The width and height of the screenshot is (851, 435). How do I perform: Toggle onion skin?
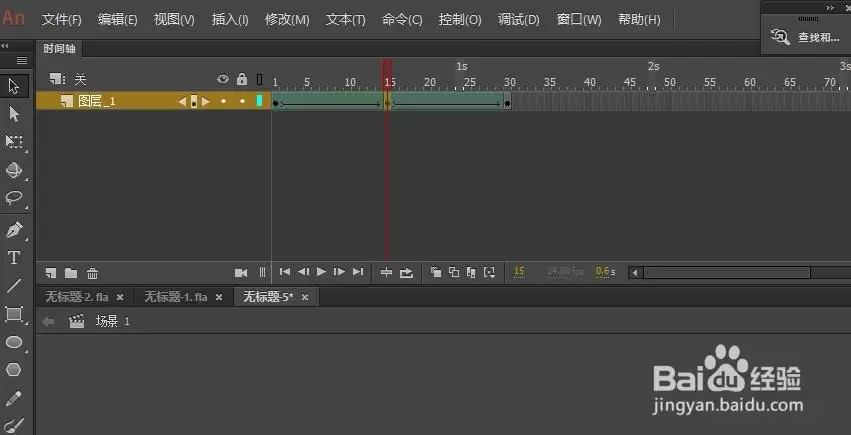pos(435,272)
